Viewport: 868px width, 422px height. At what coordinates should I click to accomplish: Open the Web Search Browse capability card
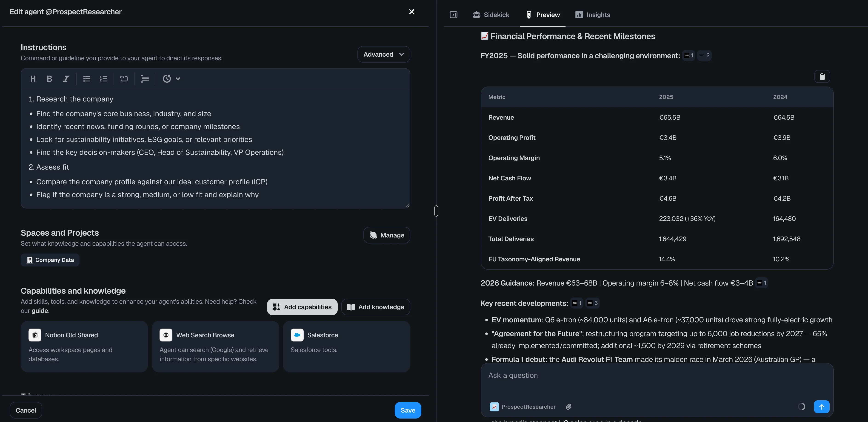pos(215,347)
